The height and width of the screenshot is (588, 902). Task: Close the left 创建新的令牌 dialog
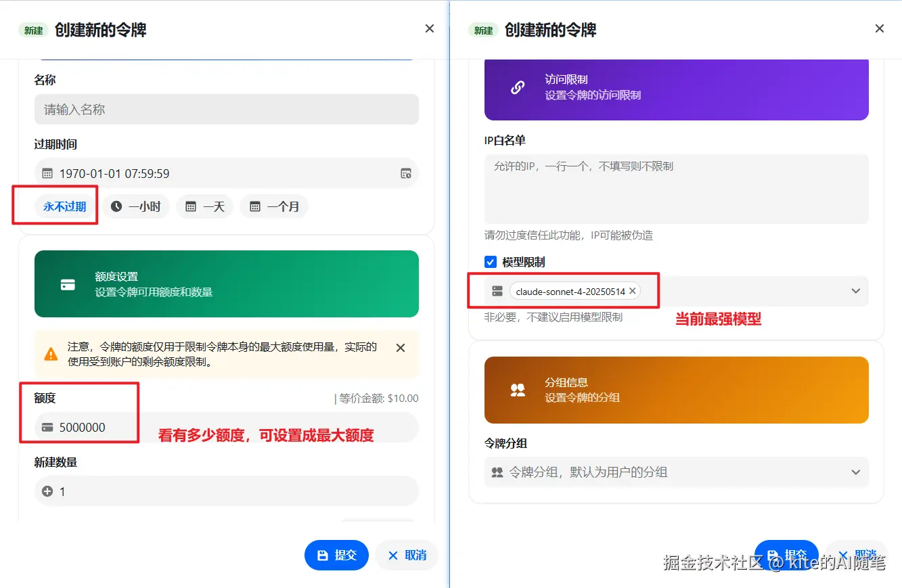pyautogui.click(x=430, y=28)
